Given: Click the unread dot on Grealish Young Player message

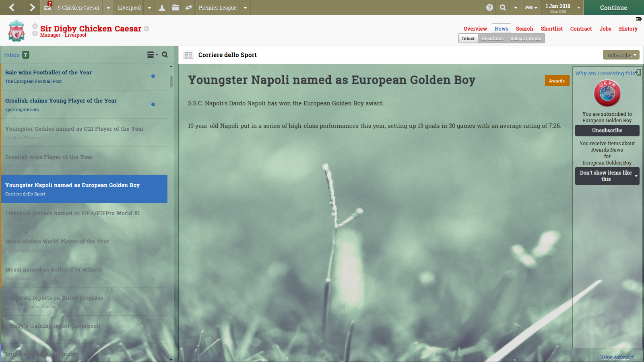Looking at the screenshot, I should tap(153, 104).
